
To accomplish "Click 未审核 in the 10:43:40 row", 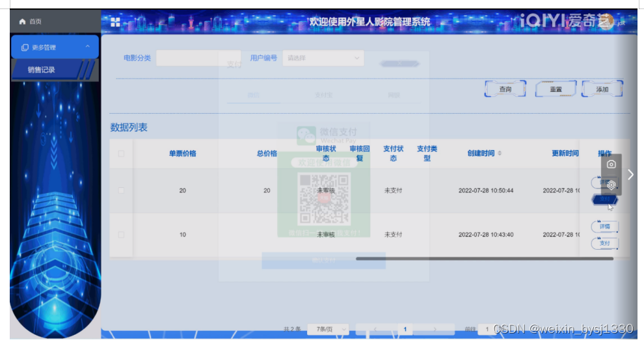I will click(x=326, y=235).
